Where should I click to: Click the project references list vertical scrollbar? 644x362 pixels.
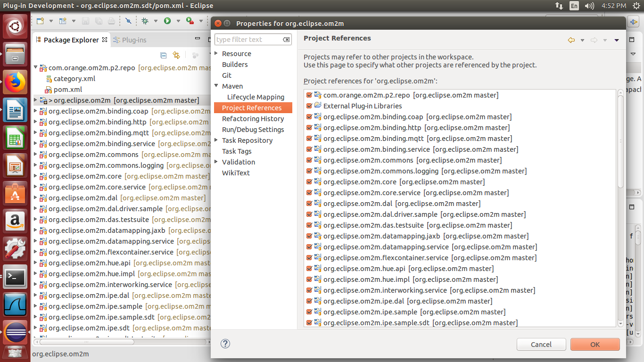[x=620, y=141]
